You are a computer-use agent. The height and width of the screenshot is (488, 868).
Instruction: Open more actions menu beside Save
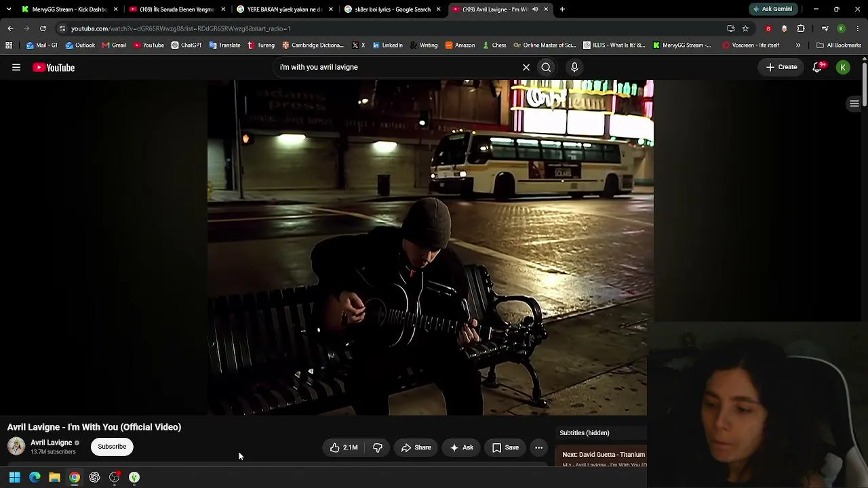538,447
